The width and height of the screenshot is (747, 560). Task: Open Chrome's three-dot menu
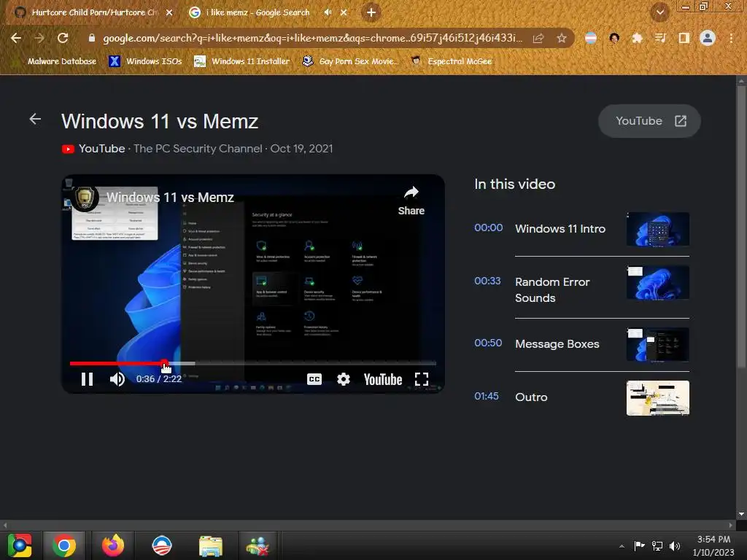pyautogui.click(x=731, y=38)
